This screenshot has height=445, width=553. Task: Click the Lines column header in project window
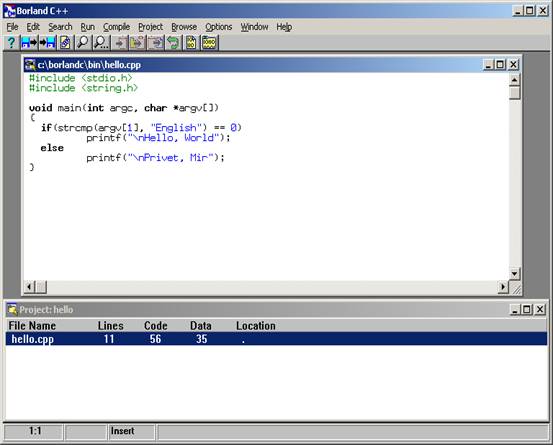click(x=110, y=325)
